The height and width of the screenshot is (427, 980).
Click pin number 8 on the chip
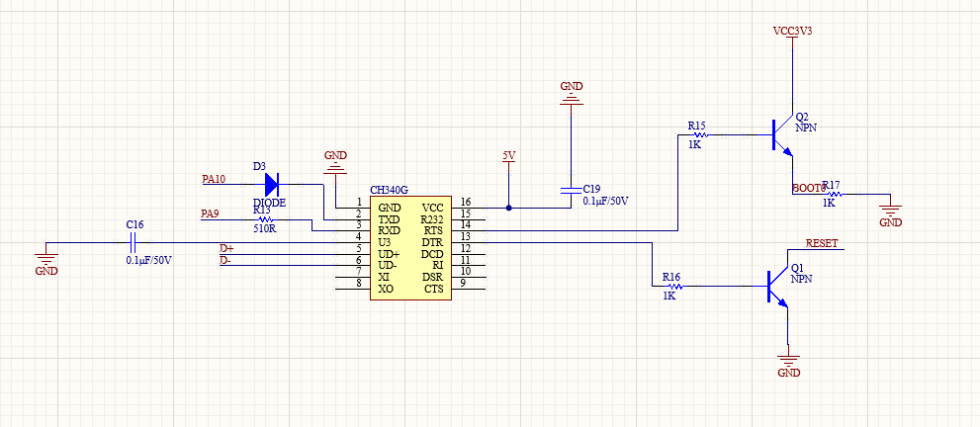click(x=359, y=284)
